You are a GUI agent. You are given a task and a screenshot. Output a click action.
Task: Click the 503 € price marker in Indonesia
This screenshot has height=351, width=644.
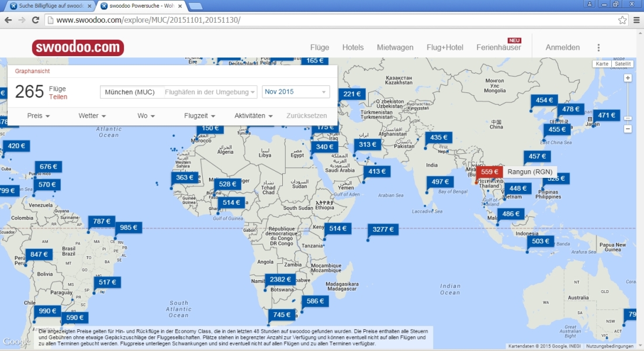tap(540, 241)
